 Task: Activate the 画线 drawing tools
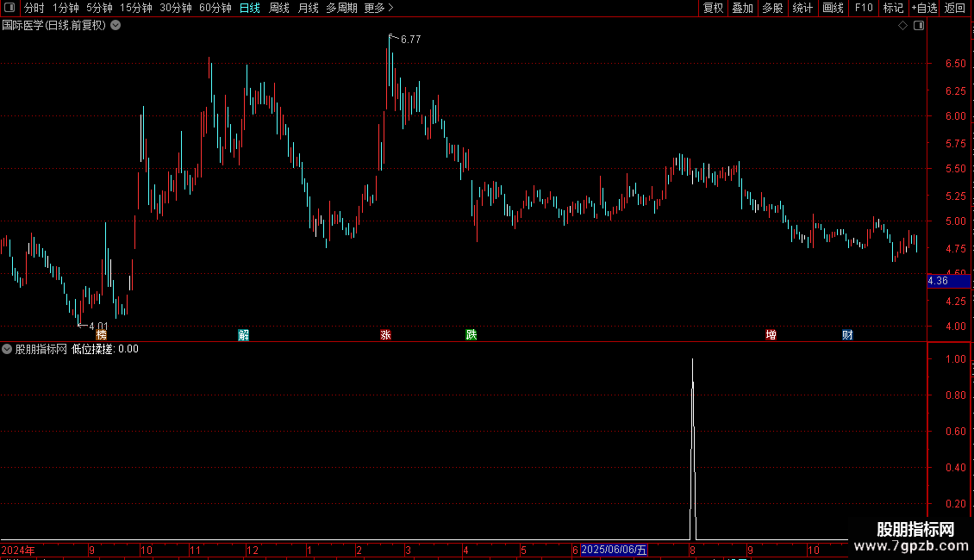click(833, 8)
